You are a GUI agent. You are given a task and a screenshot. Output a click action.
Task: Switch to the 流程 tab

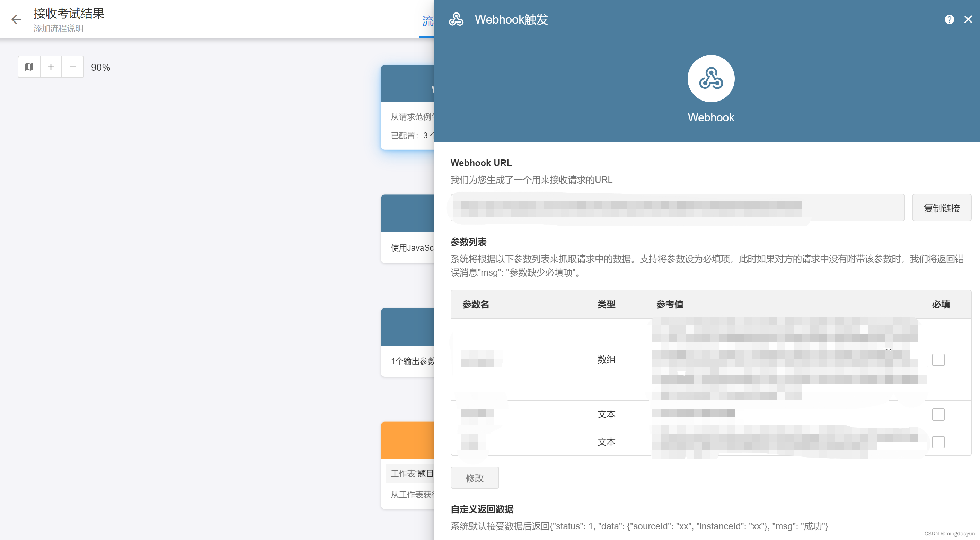click(x=427, y=21)
